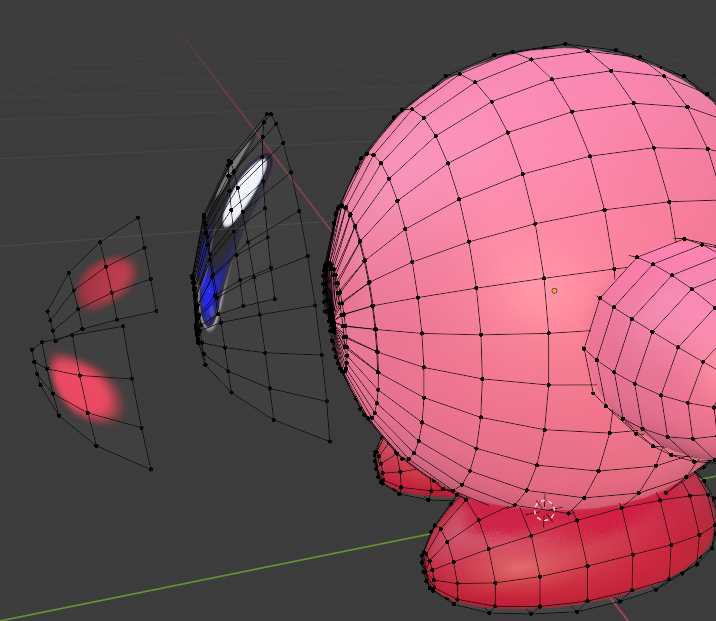Select the blue part of the eye
The width and height of the screenshot is (716, 621).
(x=209, y=294)
